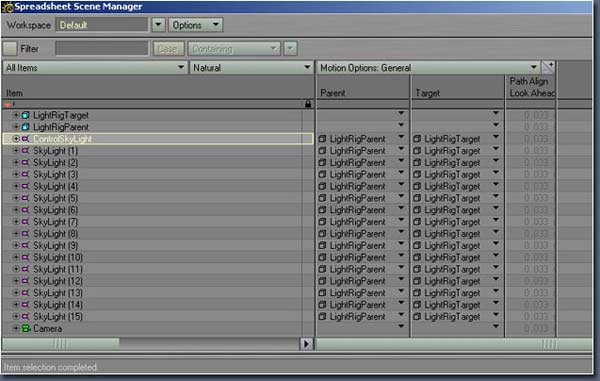Click the parent object icon in SkyLight (14) row

322,305
